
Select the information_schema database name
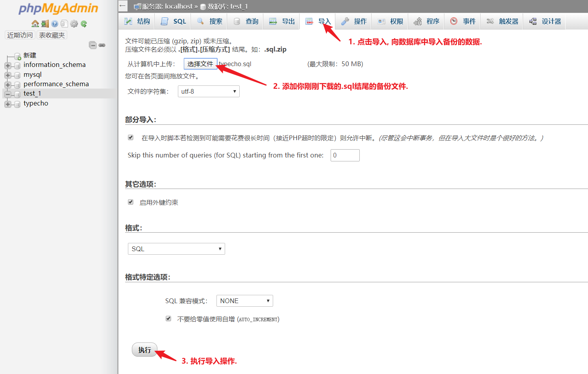click(54, 65)
